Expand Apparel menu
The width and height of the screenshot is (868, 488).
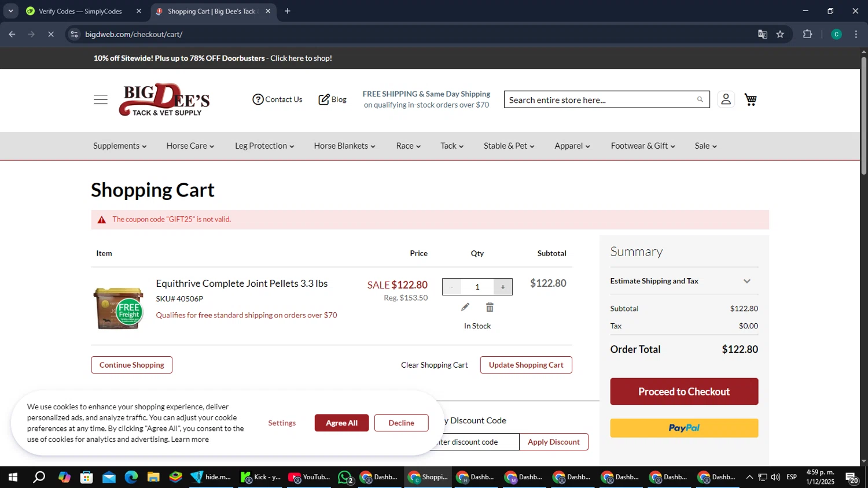coord(572,146)
